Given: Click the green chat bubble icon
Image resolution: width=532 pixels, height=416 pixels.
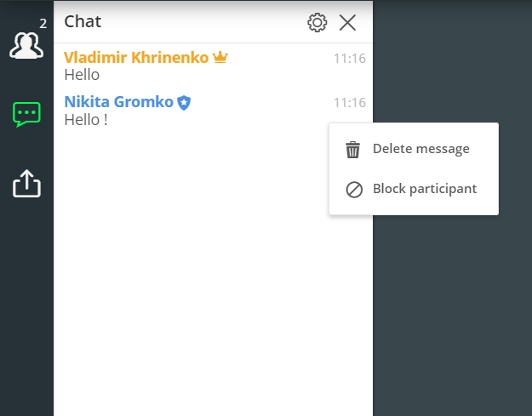Looking at the screenshot, I should (x=26, y=114).
